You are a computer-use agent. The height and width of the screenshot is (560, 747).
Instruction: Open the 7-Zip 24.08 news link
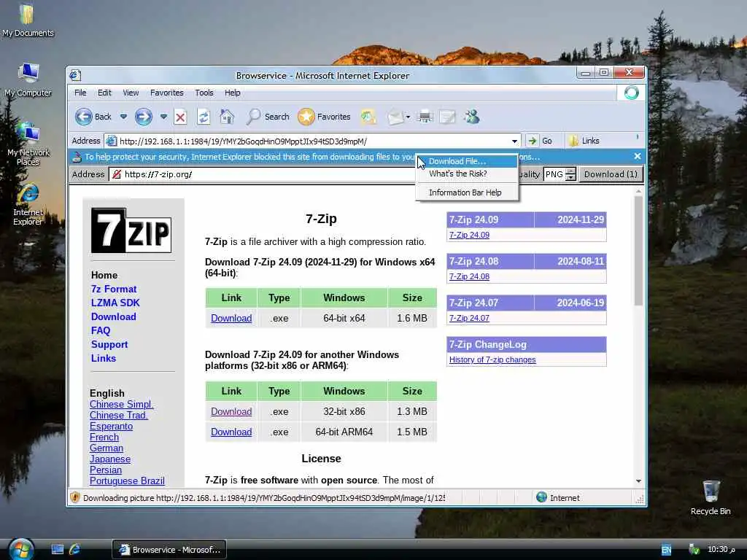[x=469, y=276]
